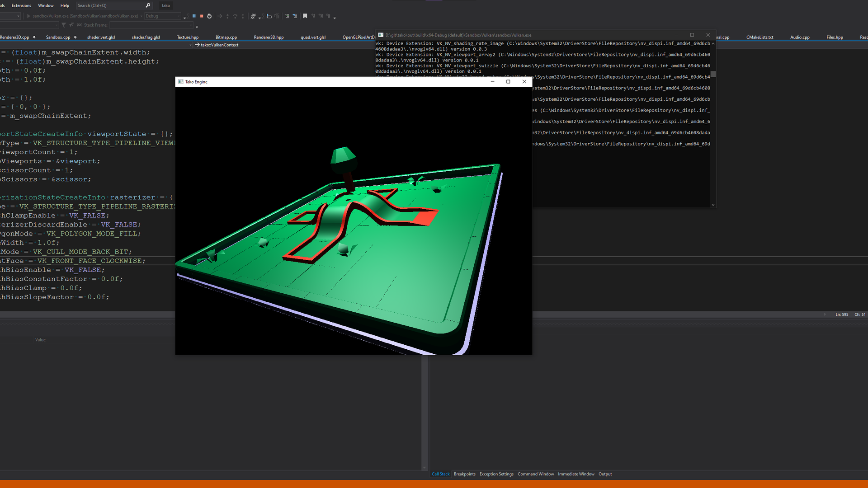Pause execution with Break All

tap(194, 16)
